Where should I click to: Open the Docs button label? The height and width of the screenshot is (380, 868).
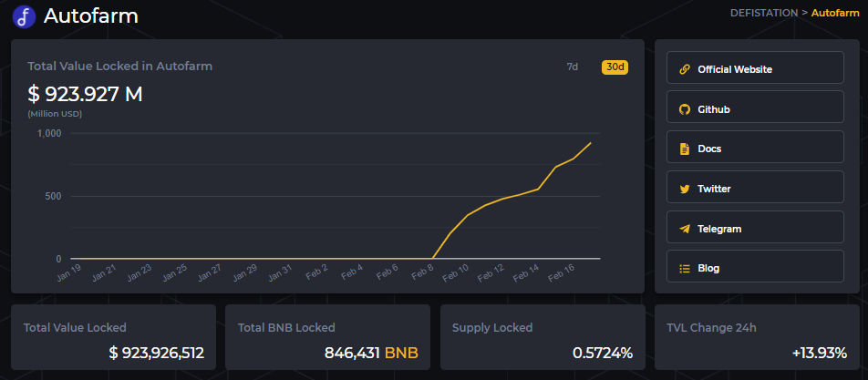pos(709,149)
